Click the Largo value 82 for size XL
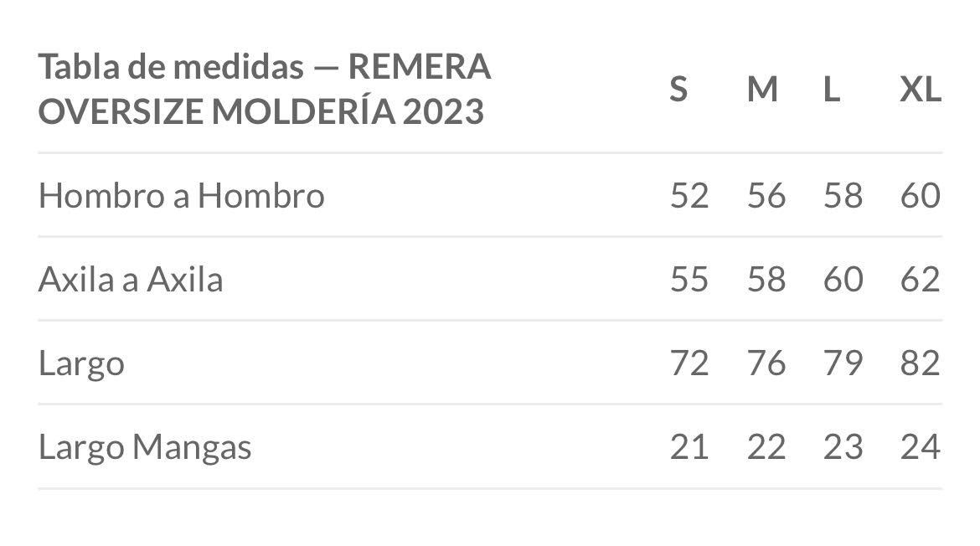Viewport: 980px width, 546px height. point(921,363)
